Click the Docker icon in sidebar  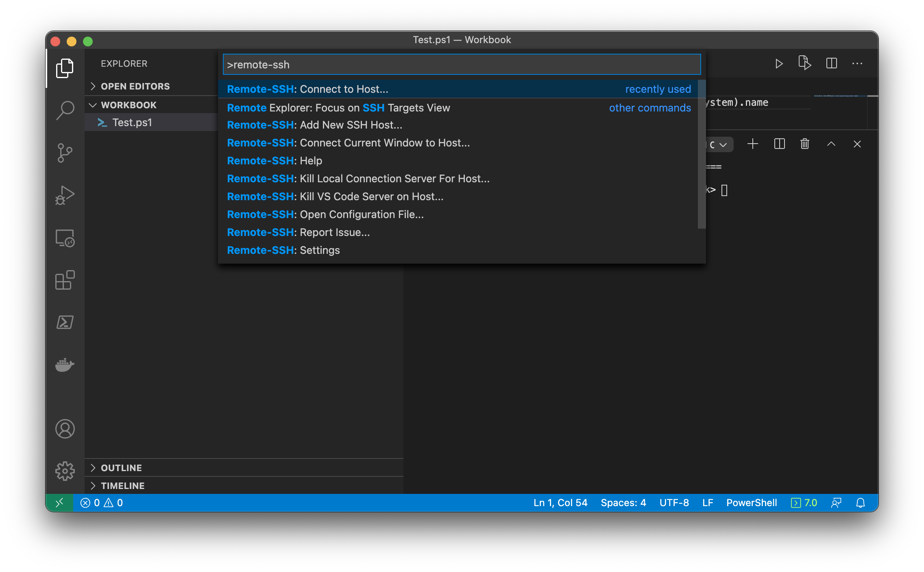(64, 365)
